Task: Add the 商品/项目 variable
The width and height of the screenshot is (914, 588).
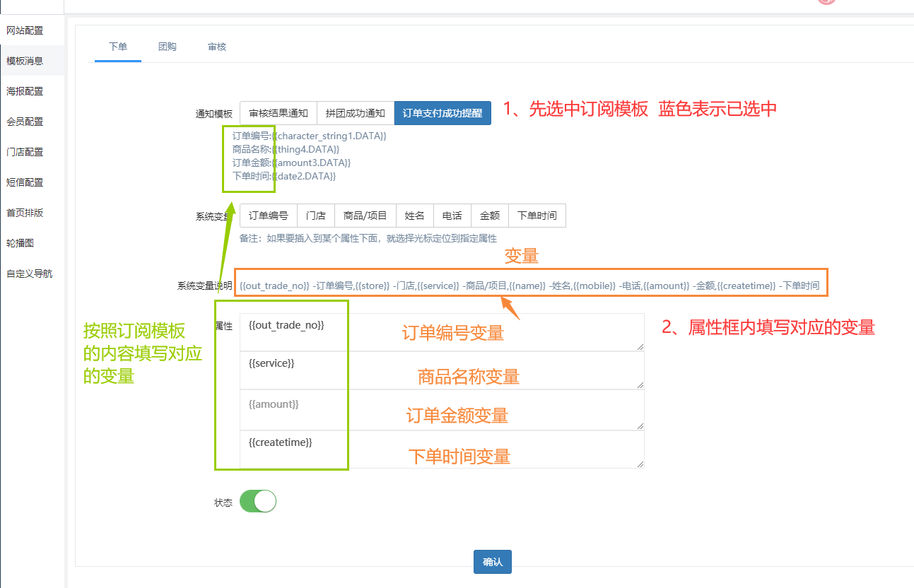Action: pyautogui.click(x=365, y=216)
